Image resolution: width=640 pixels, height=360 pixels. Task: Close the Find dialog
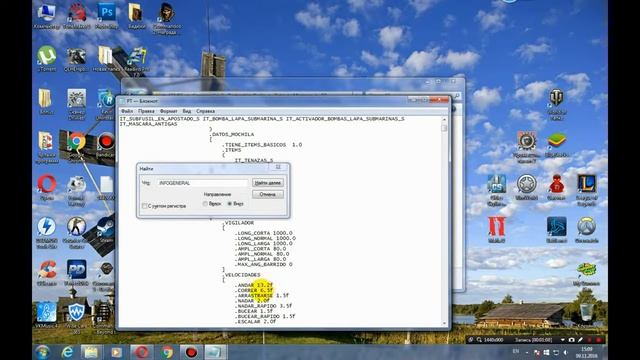[x=278, y=167]
